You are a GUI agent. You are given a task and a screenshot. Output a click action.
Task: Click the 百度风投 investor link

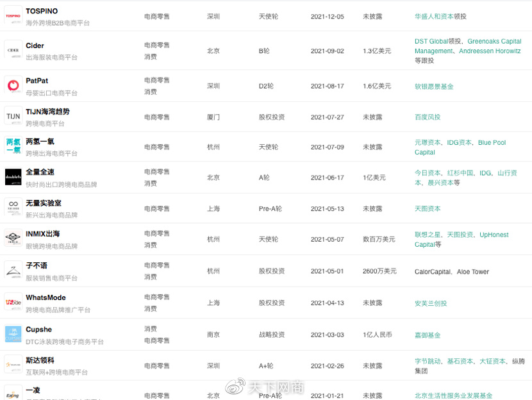click(428, 117)
